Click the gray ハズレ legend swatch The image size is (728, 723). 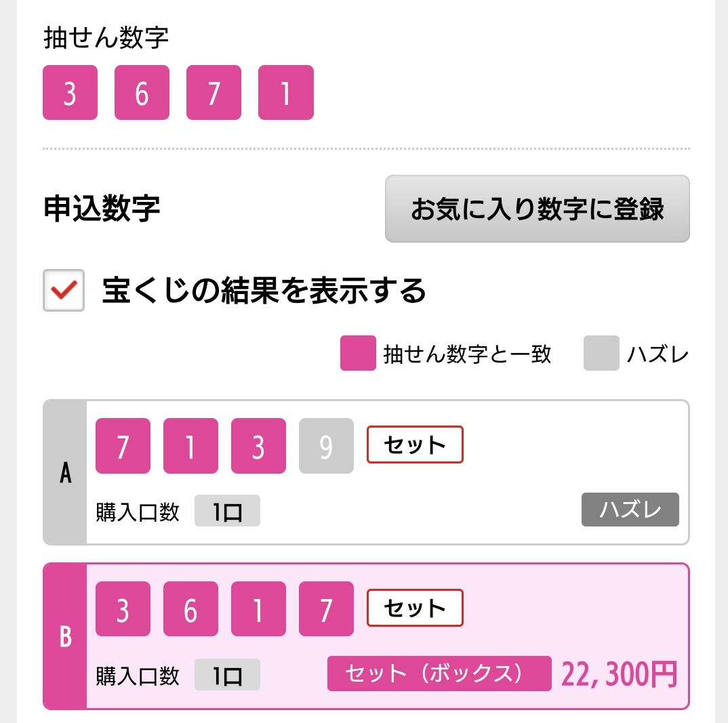601,353
